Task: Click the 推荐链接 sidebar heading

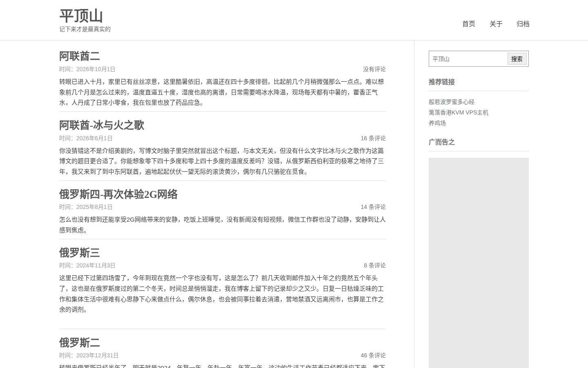Action: 442,82
